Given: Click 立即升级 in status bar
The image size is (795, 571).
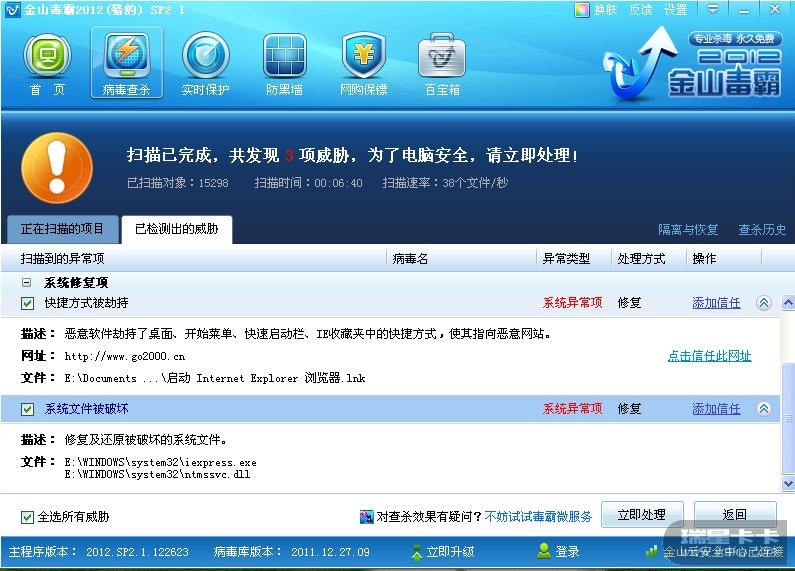Looking at the screenshot, I should [x=450, y=552].
